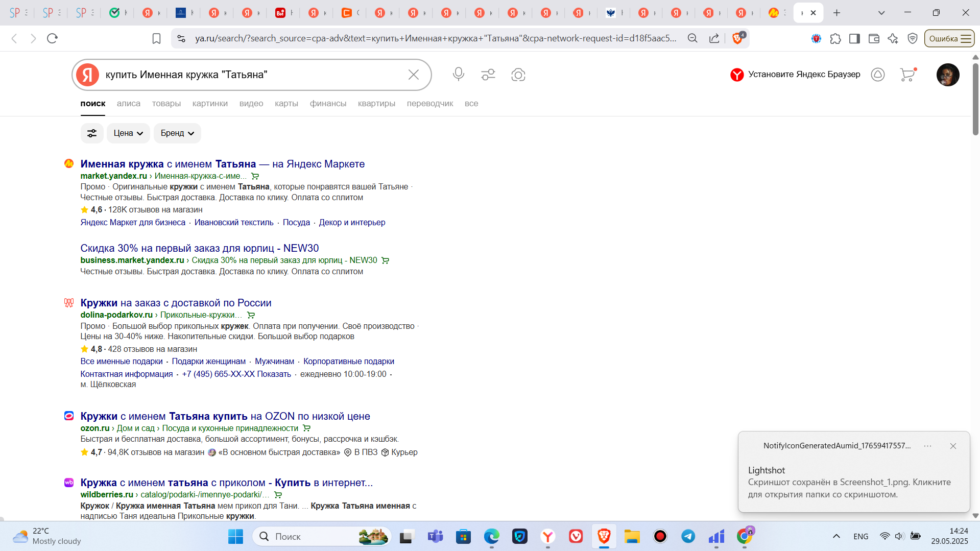Click Показать to reveal phone number
Screen dimensions: 980x551
(x=274, y=374)
